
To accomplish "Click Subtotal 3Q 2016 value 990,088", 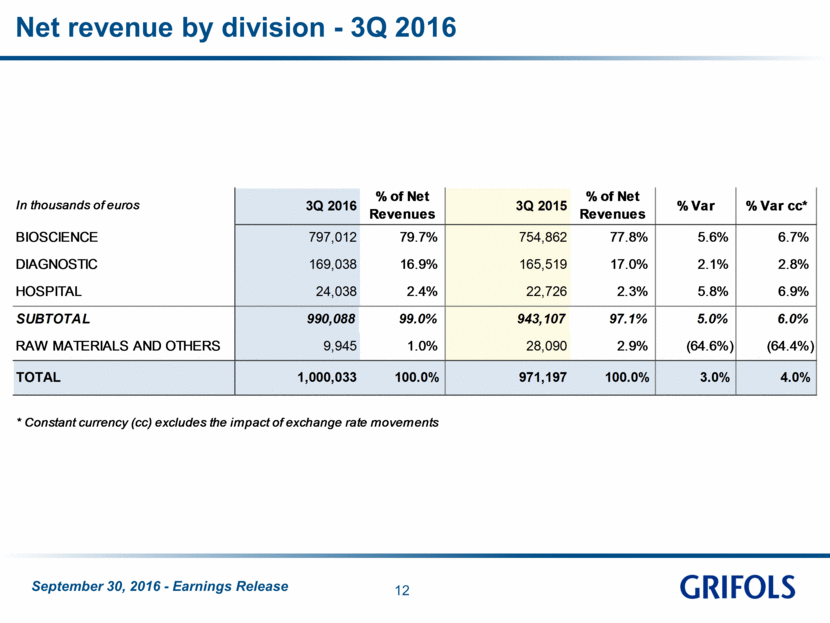I will 331,319.
